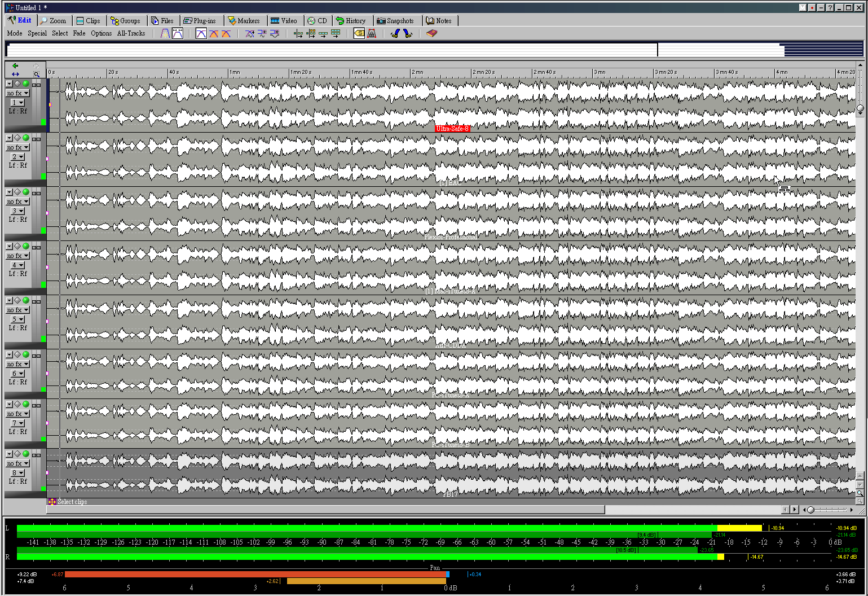Click the blue double-arrow fit-width icon
This screenshot has width=868, height=596.
pyautogui.click(x=15, y=74)
